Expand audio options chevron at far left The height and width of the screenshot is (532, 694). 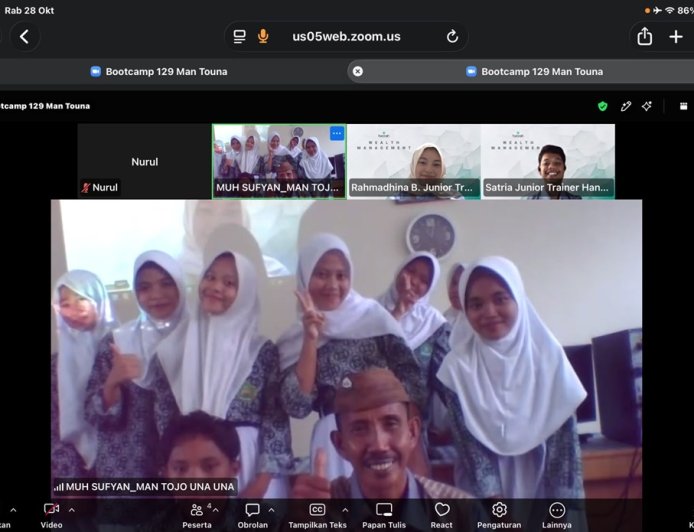click(13, 510)
